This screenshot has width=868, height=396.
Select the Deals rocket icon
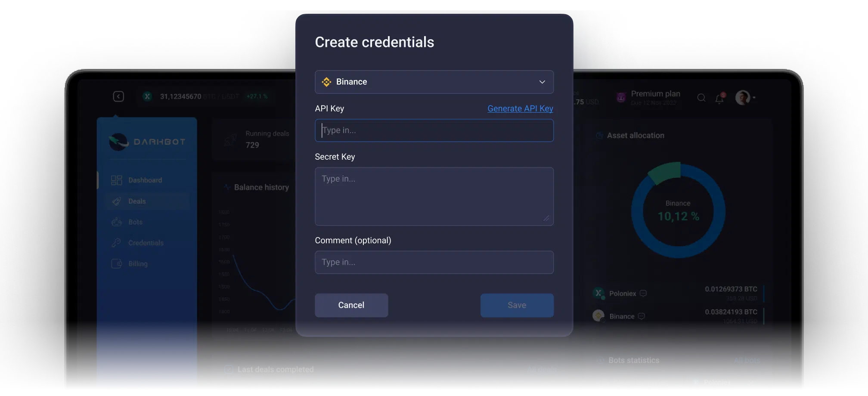tap(116, 201)
